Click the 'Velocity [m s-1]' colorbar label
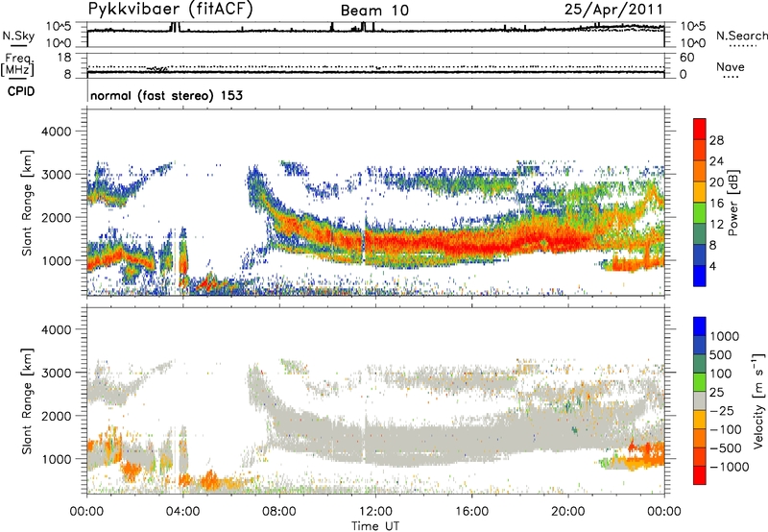Viewport: 768px width, 532px height. coord(758,400)
